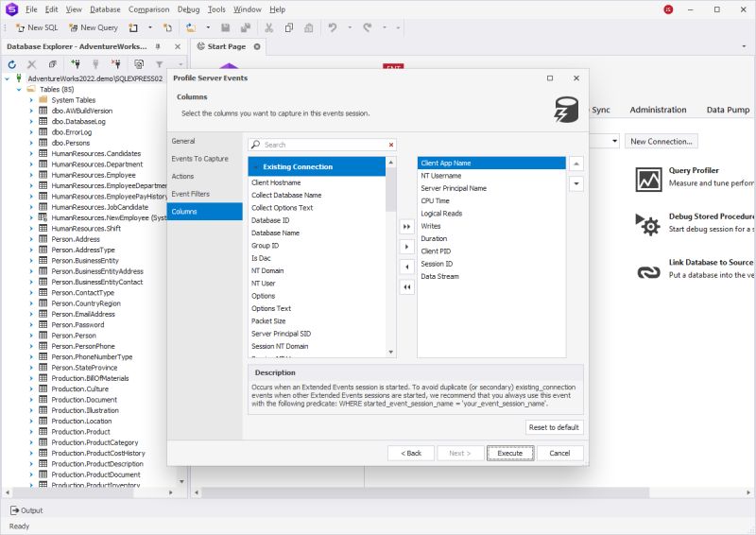This screenshot has height=535, width=756.
Task: Click the Copy icon in toolbar
Action: click(289, 28)
